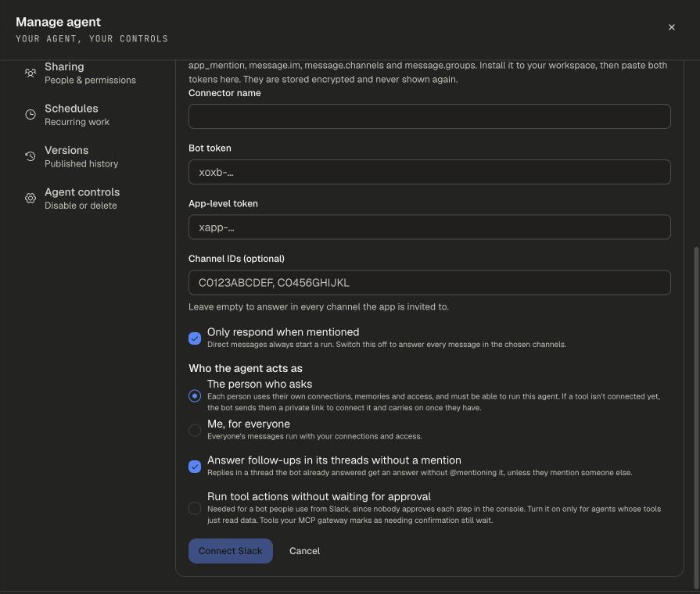Screen dimensions: 700x594
Task: Click the Schedules clock icon
Action: (x=31, y=115)
